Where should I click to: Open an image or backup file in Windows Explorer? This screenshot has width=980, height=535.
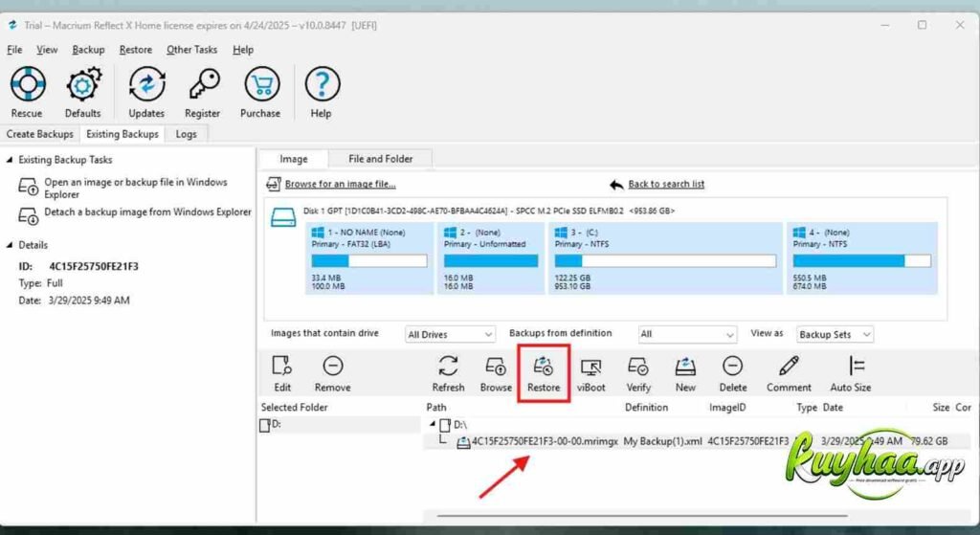135,188
